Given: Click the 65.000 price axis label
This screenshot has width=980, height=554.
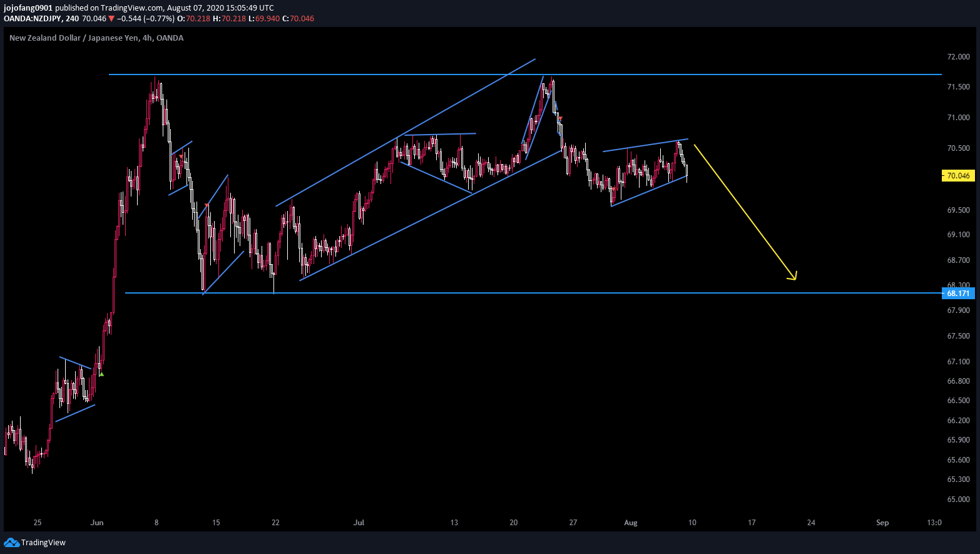Looking at the screenshot, I should pyautogui.click(x=958, y=500).
